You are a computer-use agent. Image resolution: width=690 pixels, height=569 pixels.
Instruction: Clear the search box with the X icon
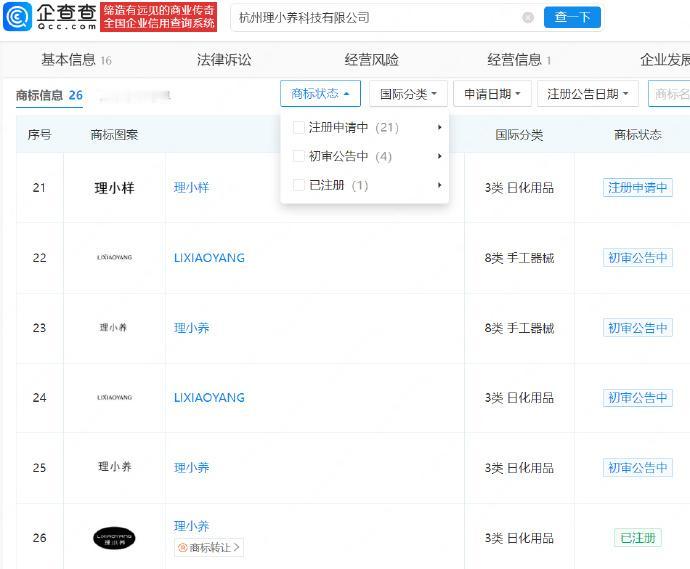[x=528, y=18]
